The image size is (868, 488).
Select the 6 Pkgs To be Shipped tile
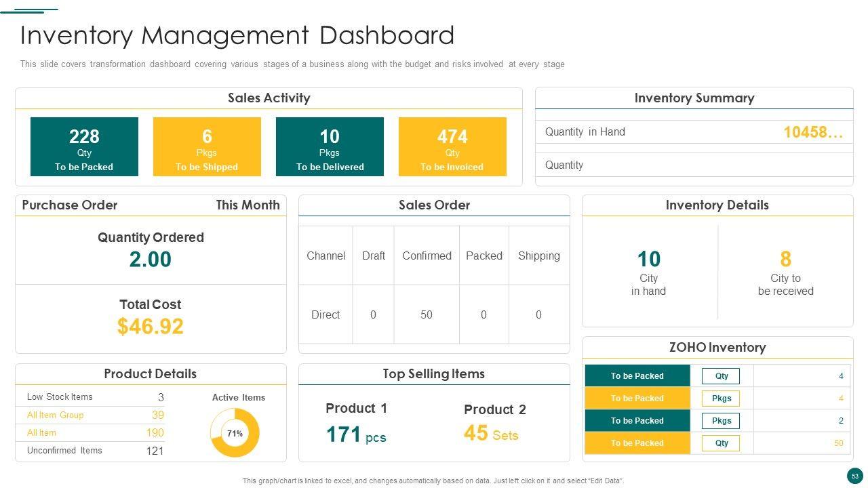[207, 147]
